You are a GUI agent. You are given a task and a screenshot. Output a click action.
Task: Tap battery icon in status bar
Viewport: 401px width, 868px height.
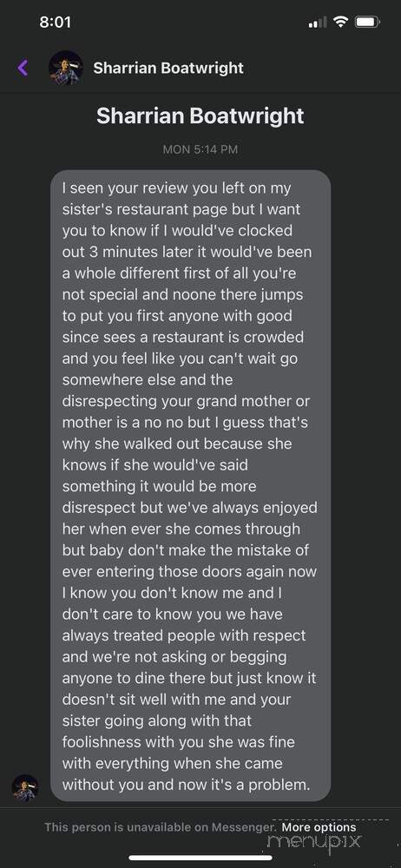click(x=367, y=23)
